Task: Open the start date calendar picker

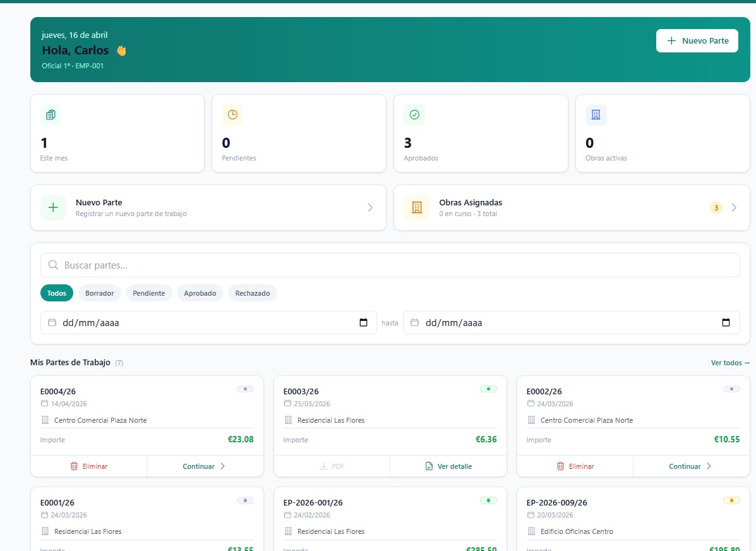Action: (364, 322)
